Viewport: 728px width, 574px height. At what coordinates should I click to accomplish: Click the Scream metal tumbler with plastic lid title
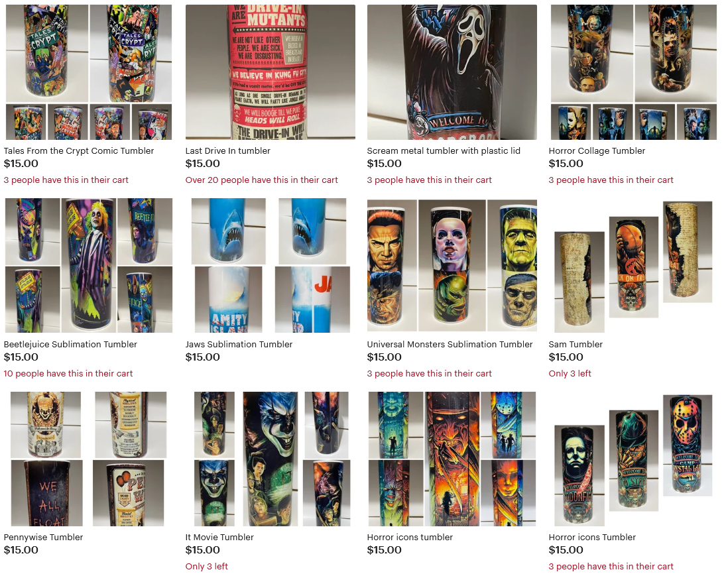click(x=444, y=151)
